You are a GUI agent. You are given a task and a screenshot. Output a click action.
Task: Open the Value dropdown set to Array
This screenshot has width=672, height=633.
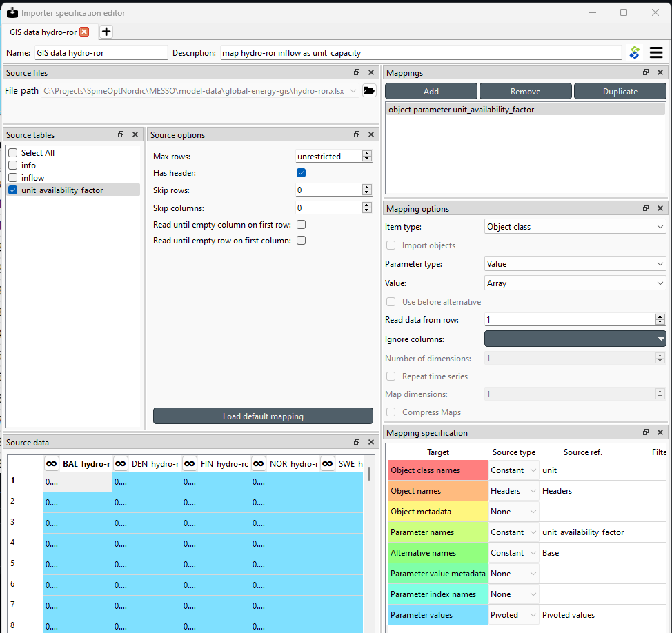coord(575,283)
